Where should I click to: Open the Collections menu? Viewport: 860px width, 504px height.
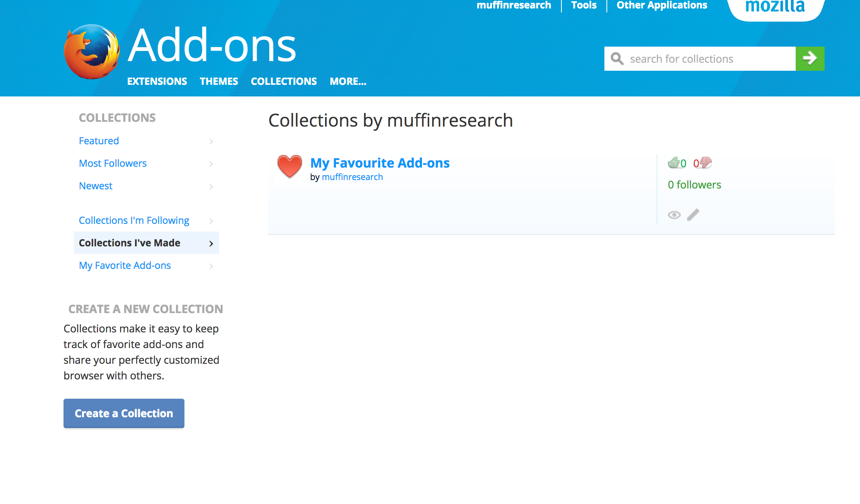point(284,82)
